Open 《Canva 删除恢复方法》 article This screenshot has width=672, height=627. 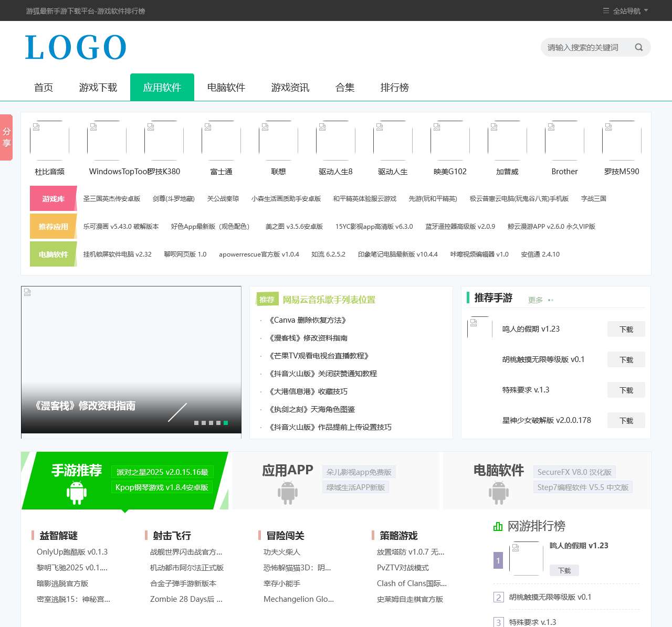[x=308, y=320]
